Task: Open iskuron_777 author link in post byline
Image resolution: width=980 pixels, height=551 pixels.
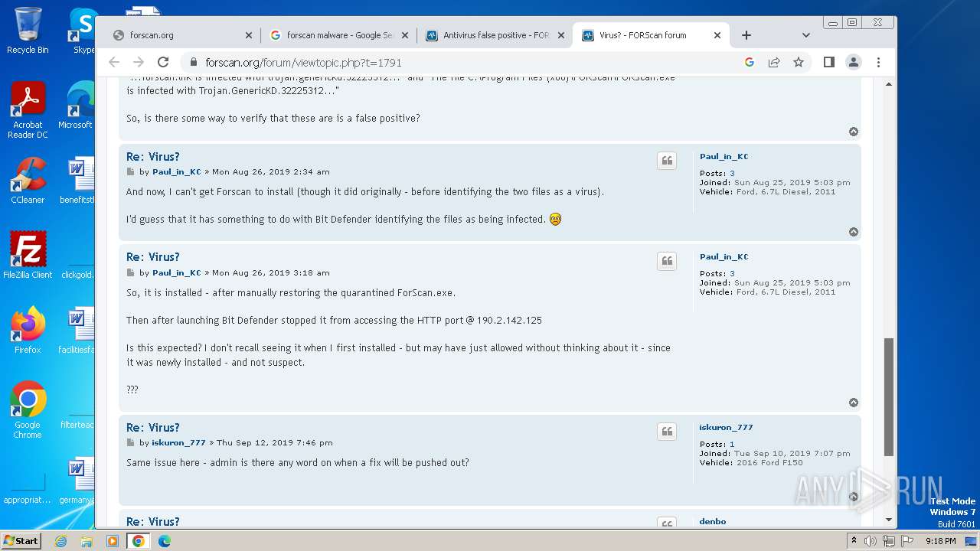Action: (179, 443)
